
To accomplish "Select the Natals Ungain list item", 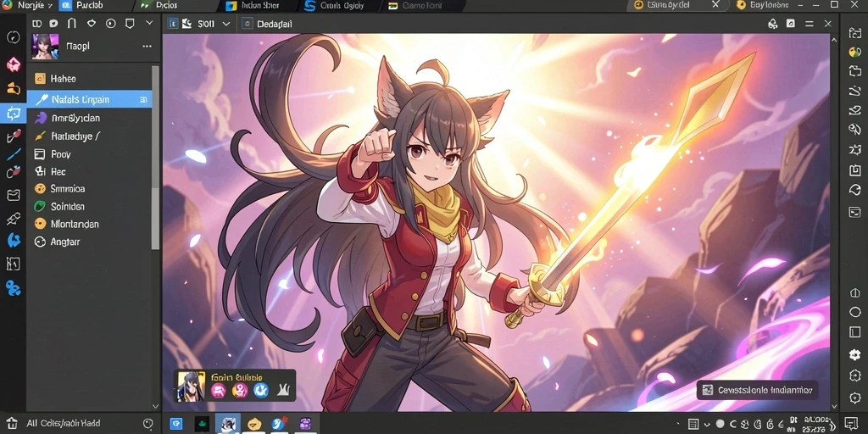I will [89, 100].
